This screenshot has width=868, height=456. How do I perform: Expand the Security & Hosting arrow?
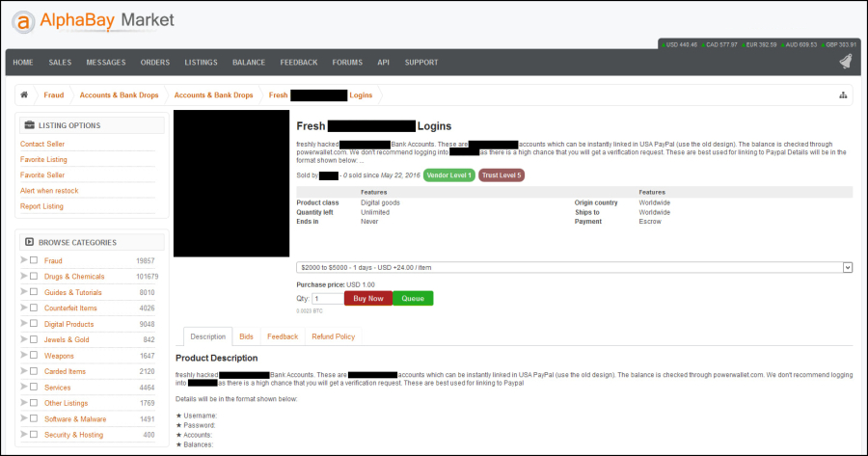pos(24,434)
